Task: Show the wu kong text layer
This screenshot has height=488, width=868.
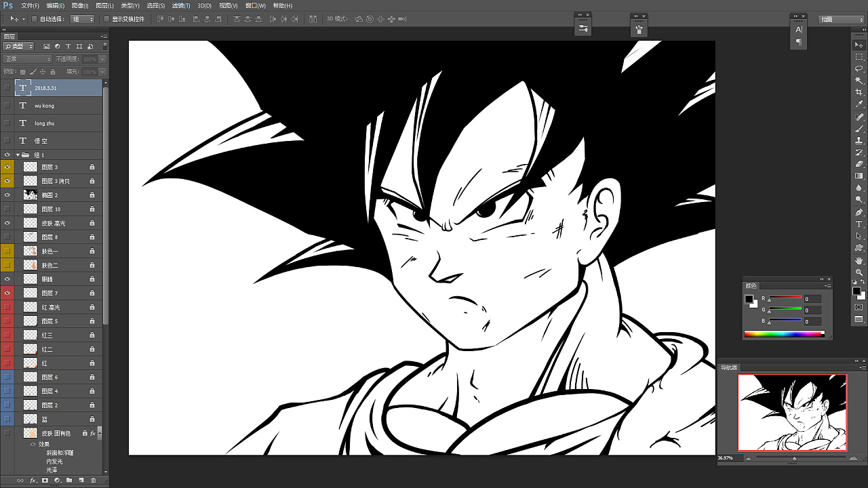Action: tap(7, 106)
